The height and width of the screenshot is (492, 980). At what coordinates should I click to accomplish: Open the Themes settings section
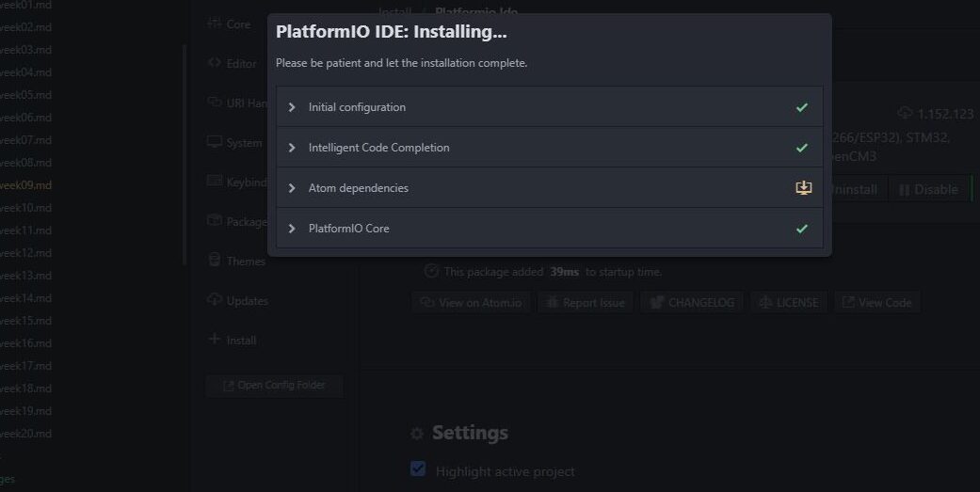[x=246, y=261]
